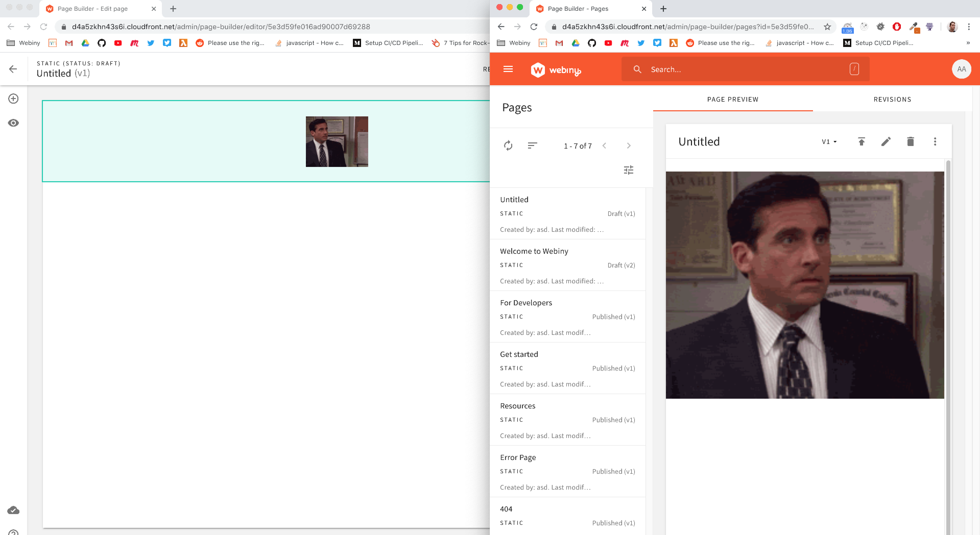Click the Untitled title in editor header
This screenshot has height=535, width=980.
[54, 73]
